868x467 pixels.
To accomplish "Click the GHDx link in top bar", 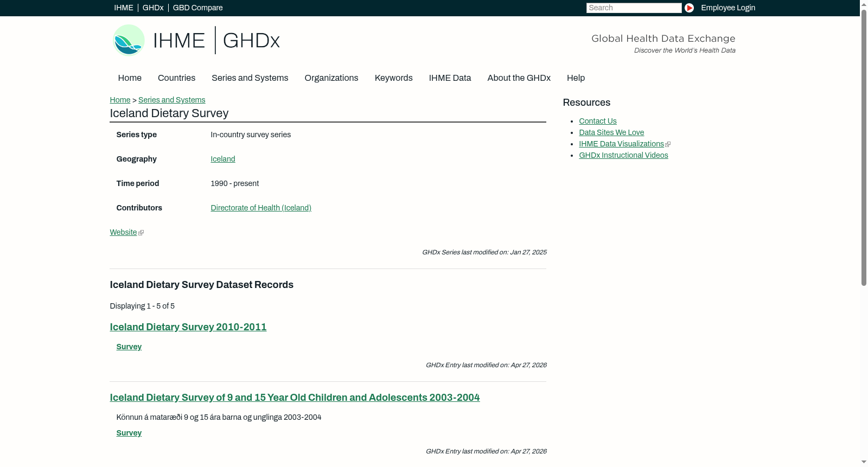I will point(153,8).
